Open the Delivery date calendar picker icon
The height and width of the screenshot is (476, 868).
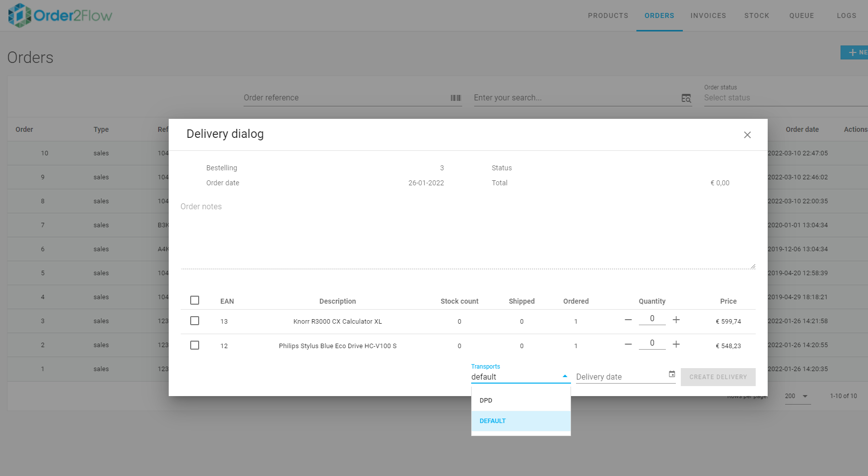pos(672,374)
